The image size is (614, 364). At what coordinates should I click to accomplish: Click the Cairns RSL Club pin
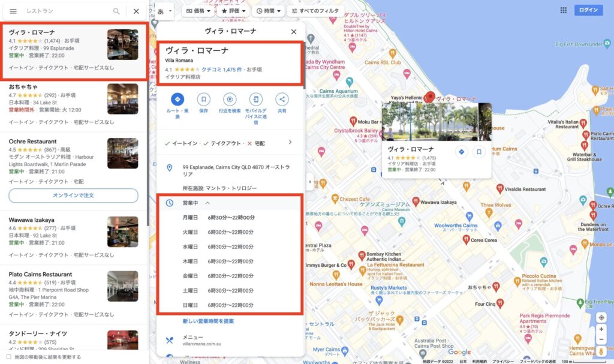[392, 54]
